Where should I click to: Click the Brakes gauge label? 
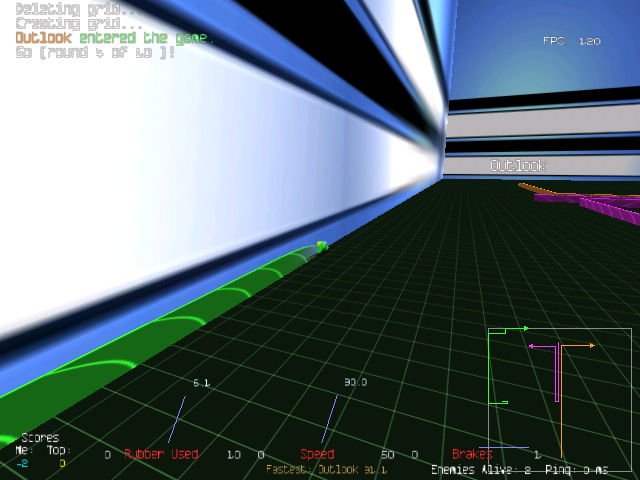pyautogui.click(x=472, y=455)
